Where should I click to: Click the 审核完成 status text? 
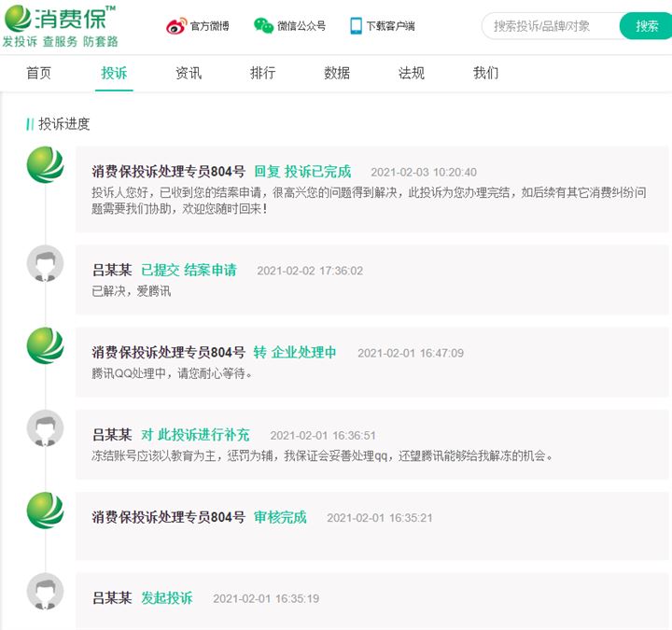tap(280, 517)
